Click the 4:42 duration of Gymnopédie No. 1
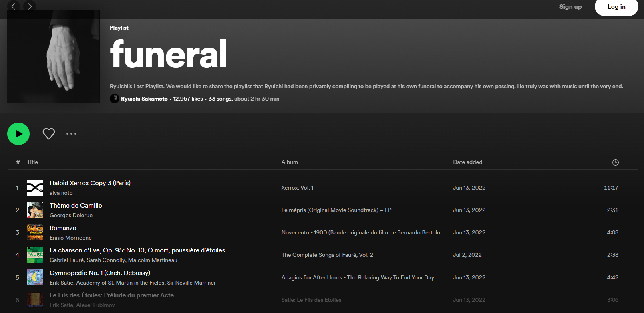Screen dimensions: 644x313 (613, 277)
